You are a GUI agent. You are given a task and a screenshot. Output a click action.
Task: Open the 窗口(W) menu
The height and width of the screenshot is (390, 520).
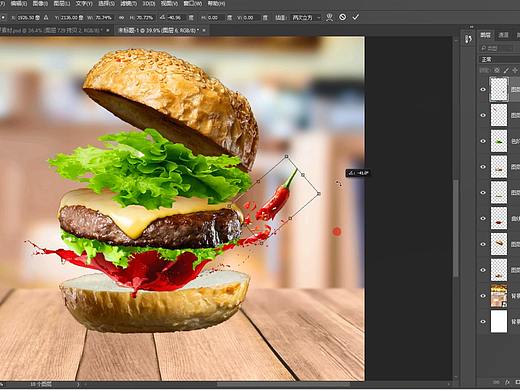pos(193,4)
